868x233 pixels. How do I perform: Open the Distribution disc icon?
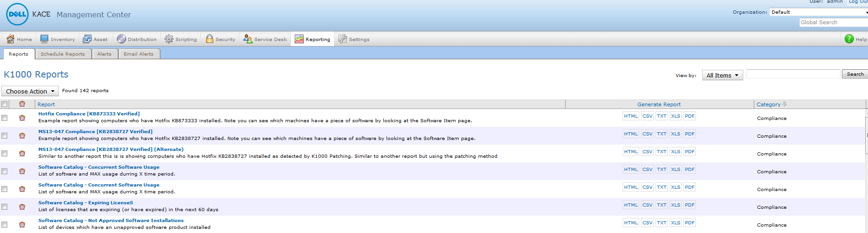[121, 39]
